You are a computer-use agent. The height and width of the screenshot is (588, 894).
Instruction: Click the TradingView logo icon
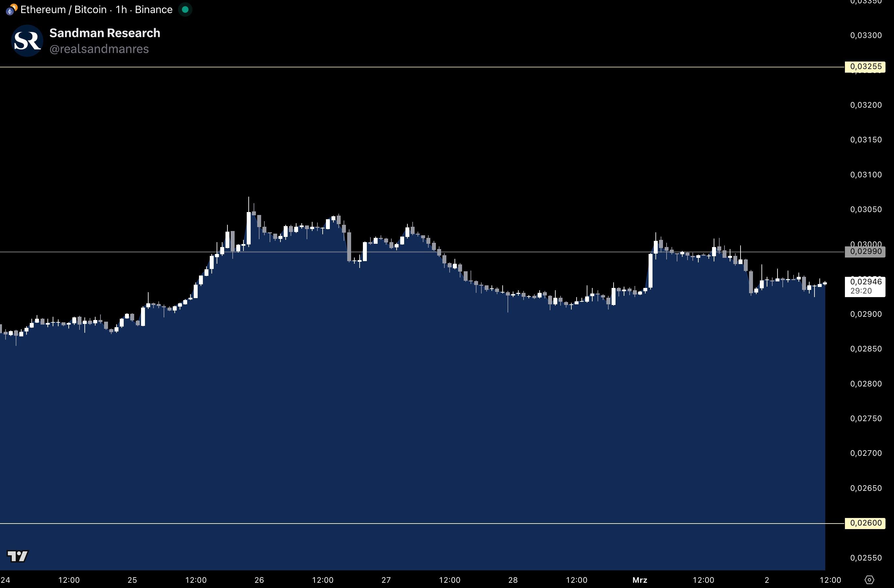pyautogui.click(x=18, y=556)
